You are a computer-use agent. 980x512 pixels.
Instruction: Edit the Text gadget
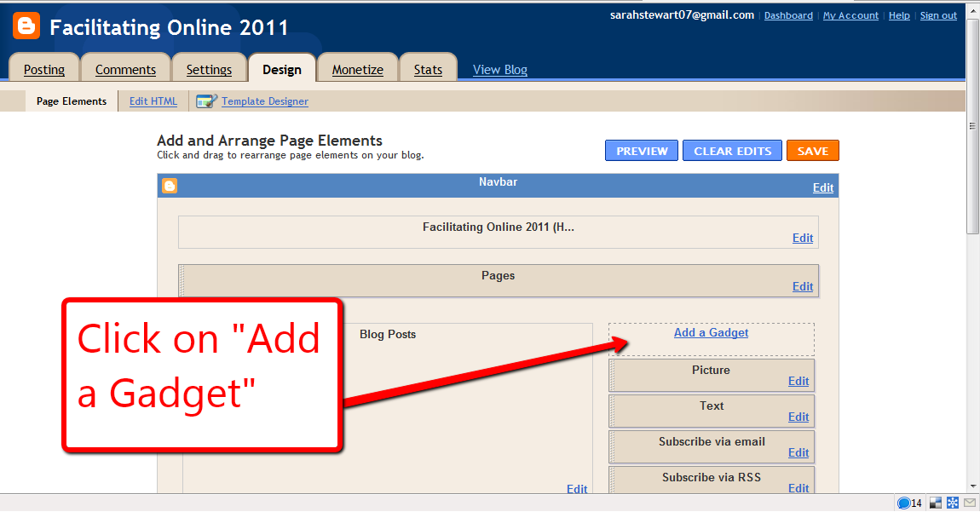click(x=798, y=417)
